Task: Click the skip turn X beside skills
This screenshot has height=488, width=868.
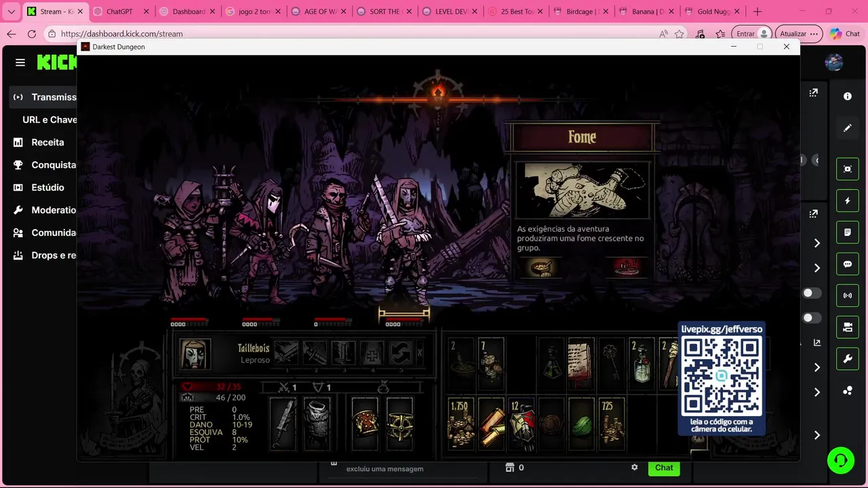Action: [420, 352]
